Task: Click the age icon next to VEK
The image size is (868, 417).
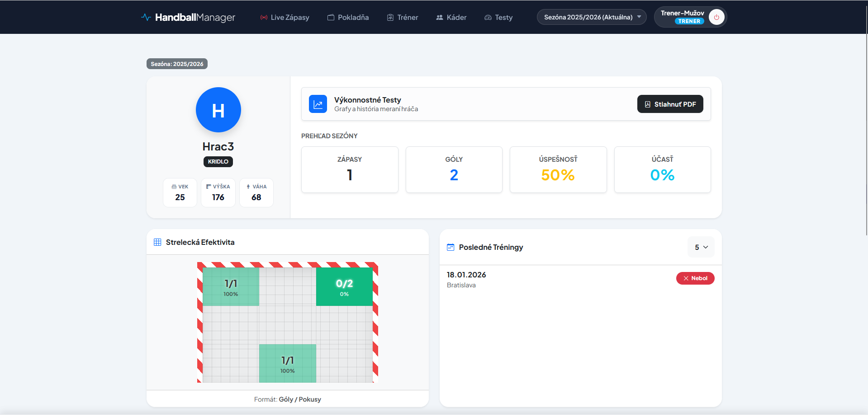Action: [174, 187]
